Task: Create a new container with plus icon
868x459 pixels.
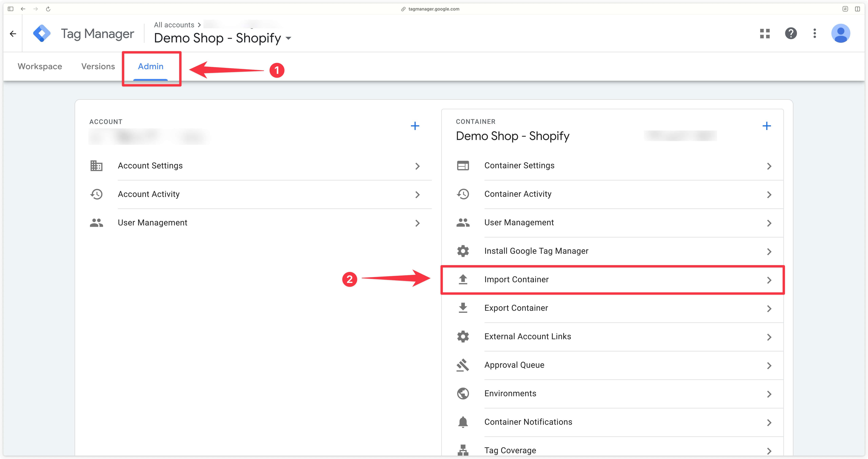Action: click(767, 126)
